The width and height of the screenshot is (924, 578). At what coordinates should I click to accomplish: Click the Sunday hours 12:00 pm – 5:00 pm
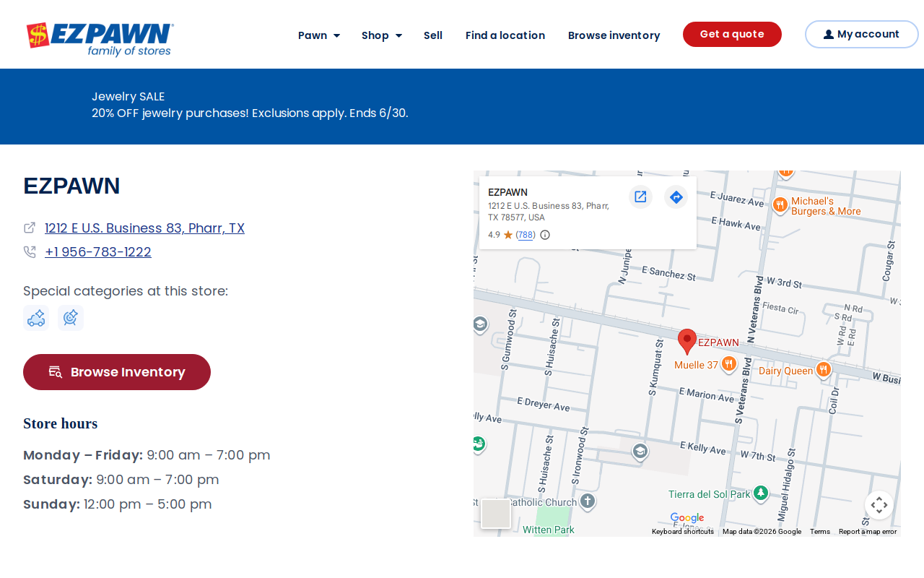pos(148,504)
